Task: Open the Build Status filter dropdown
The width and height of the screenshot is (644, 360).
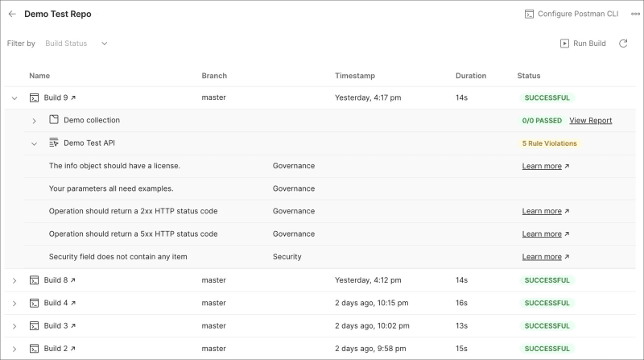Action: 76,43
